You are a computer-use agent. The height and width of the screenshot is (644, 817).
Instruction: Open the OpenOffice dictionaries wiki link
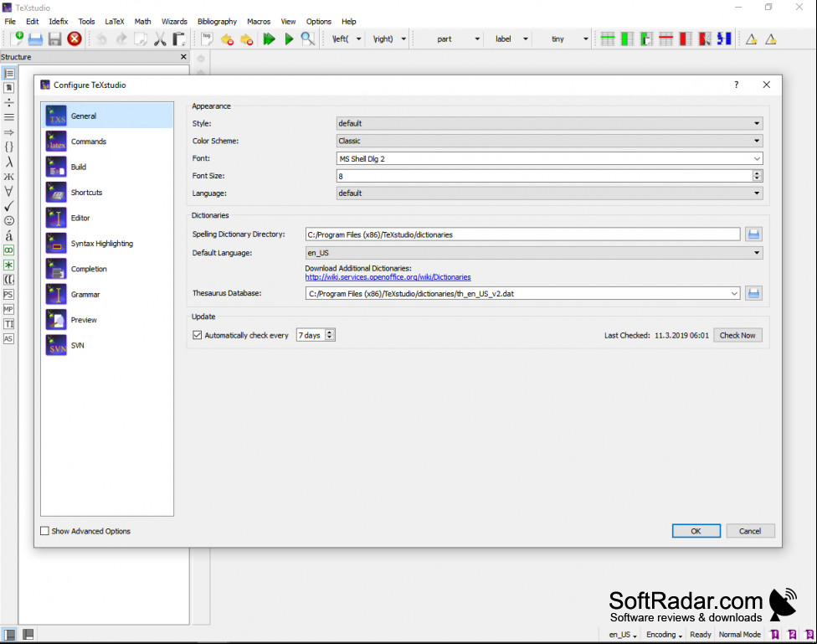388,277
